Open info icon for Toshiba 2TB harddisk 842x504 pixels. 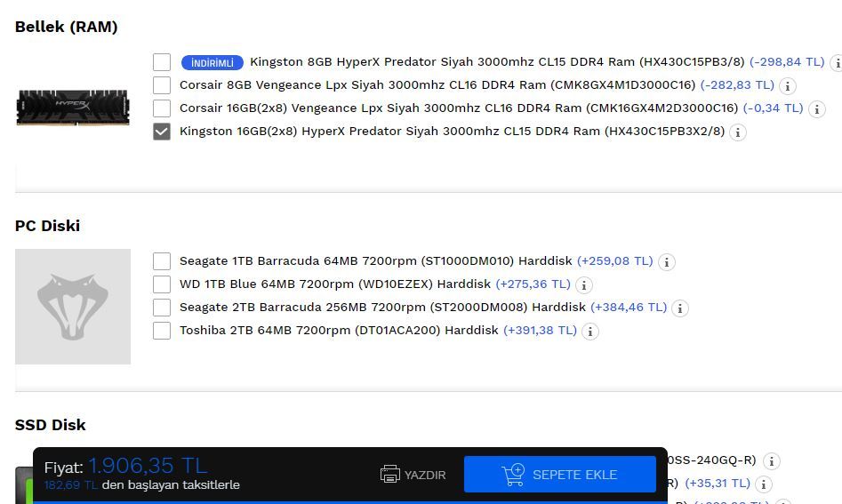[590, 332]
